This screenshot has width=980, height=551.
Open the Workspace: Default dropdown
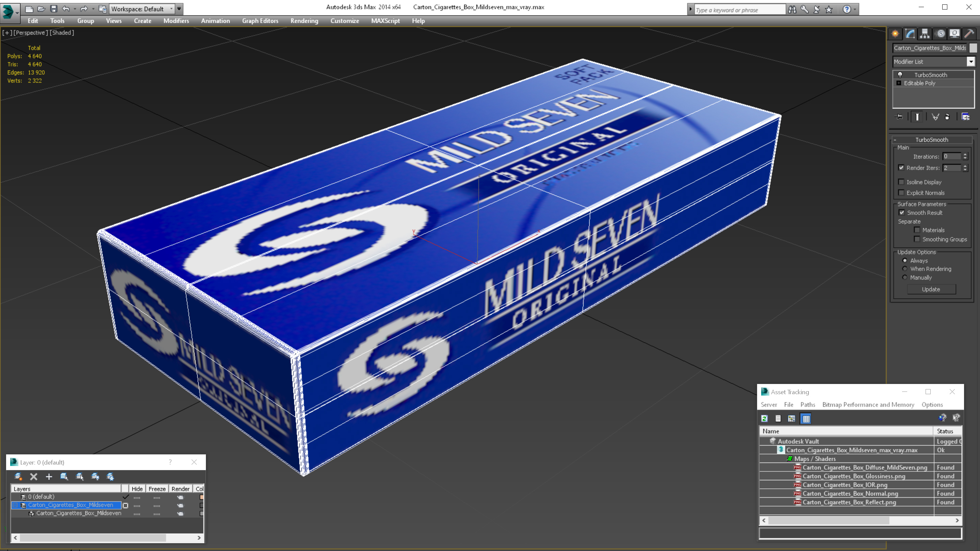pos(142,9)
